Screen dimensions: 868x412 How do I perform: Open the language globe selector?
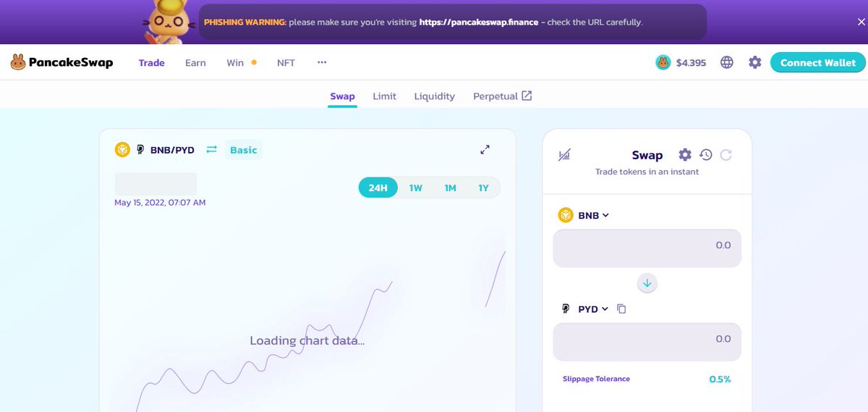click(727, 63)
